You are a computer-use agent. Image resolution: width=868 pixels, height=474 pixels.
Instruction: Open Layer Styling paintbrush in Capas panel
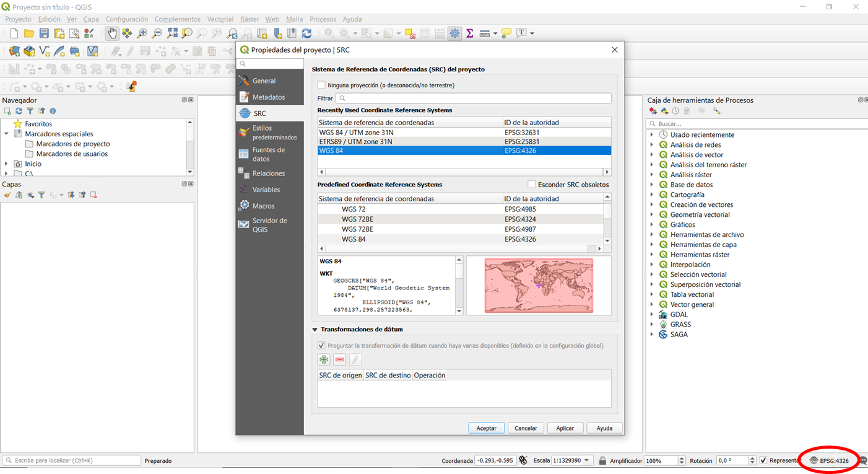click(7, 195)
